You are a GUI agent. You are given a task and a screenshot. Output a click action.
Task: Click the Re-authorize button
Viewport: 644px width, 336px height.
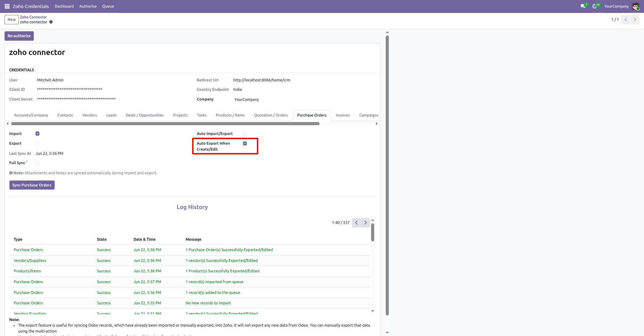tap(19, 36)
